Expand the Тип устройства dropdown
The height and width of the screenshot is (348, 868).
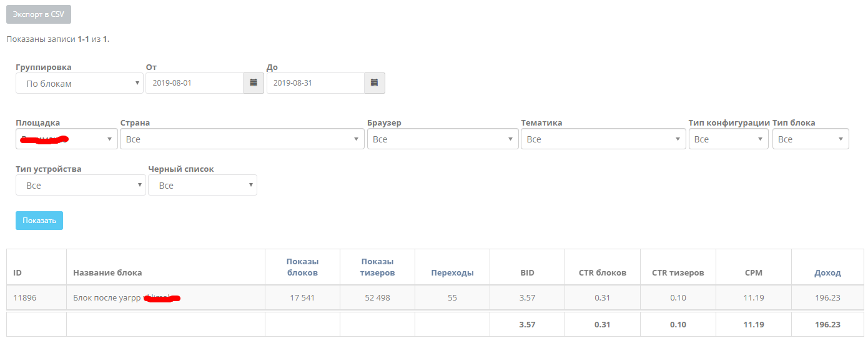[81, 185]
